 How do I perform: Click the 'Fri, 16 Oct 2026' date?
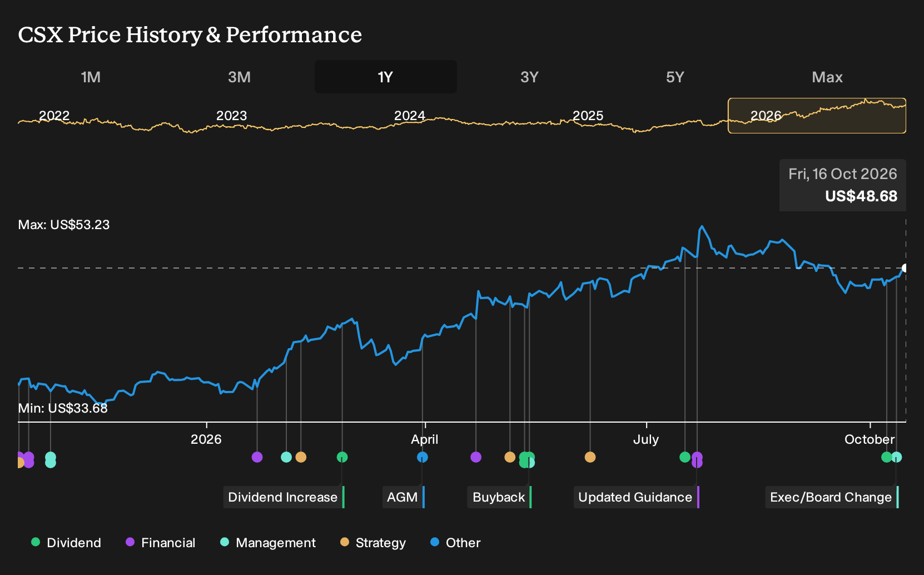coord(843,174)
